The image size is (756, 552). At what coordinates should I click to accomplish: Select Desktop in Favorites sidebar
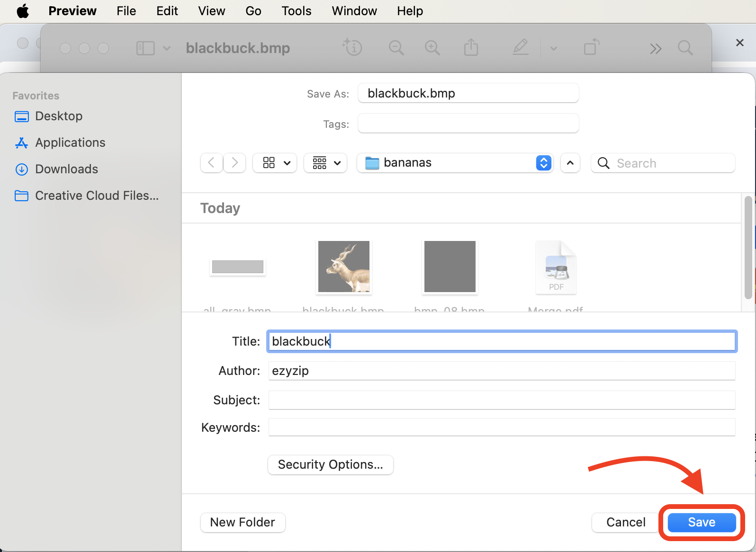coord(48,116)
